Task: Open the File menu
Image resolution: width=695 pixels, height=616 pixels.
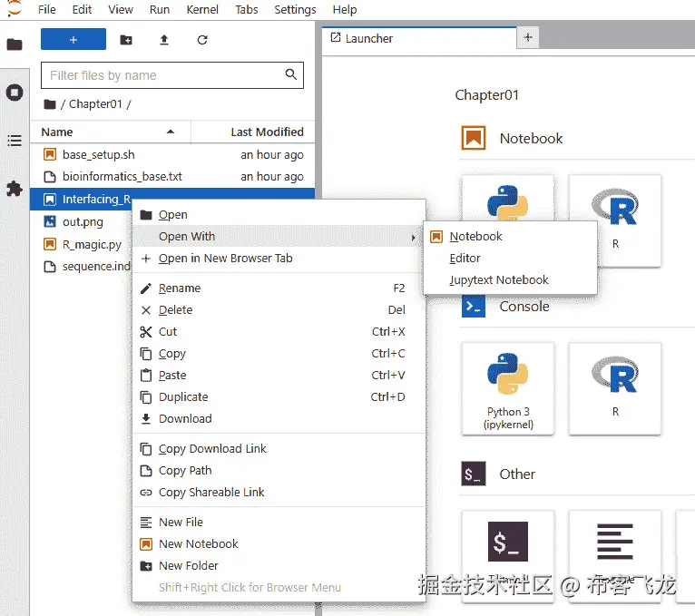Action: click(47, 9)
